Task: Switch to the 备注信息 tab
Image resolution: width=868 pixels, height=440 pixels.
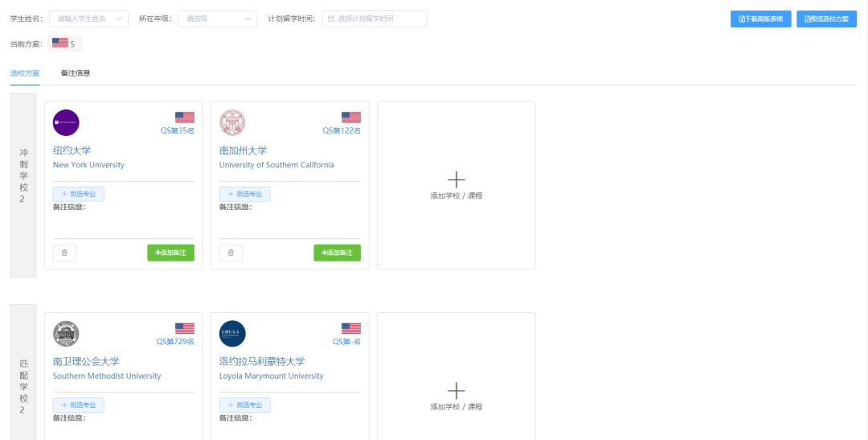Action: [x=76, y=73]
